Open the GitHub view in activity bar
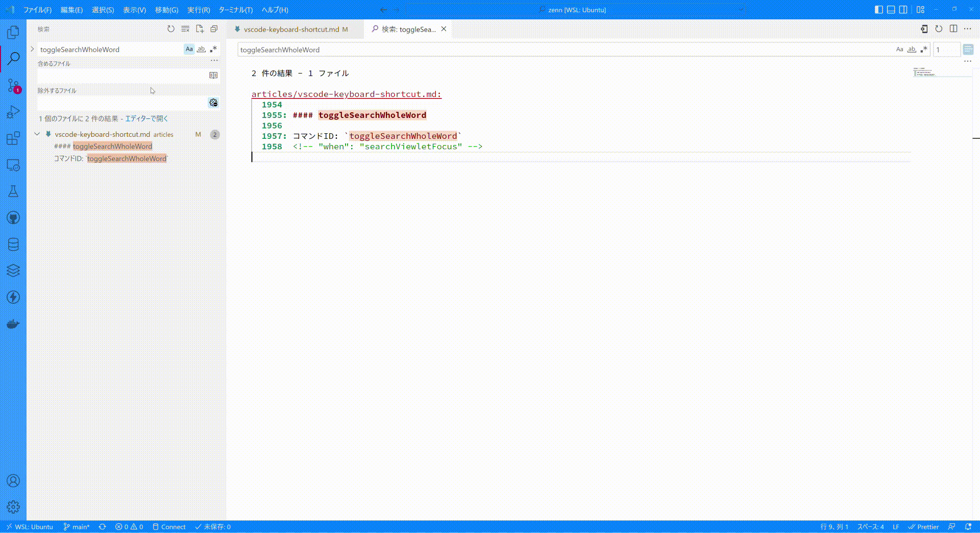 point(13,218)
